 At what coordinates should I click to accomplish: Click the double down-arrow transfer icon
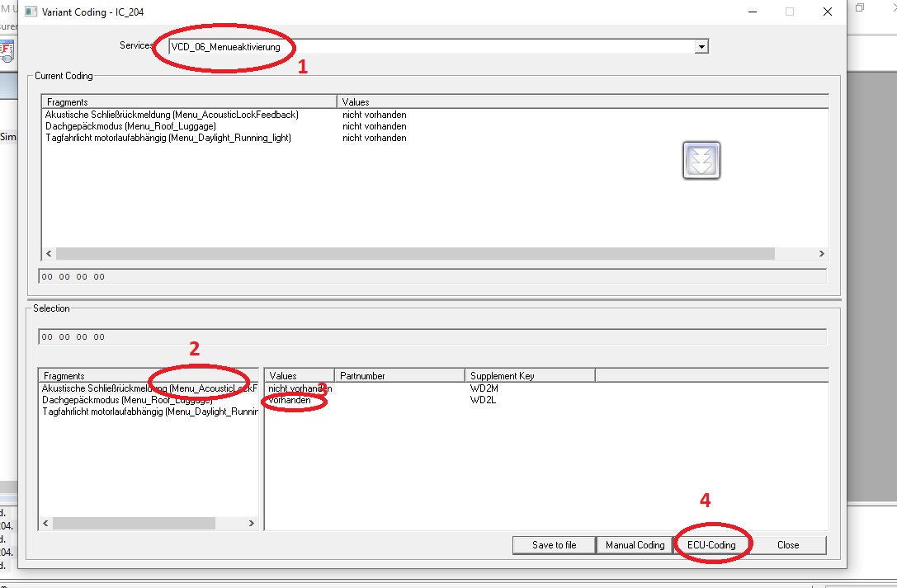[701, 160]
